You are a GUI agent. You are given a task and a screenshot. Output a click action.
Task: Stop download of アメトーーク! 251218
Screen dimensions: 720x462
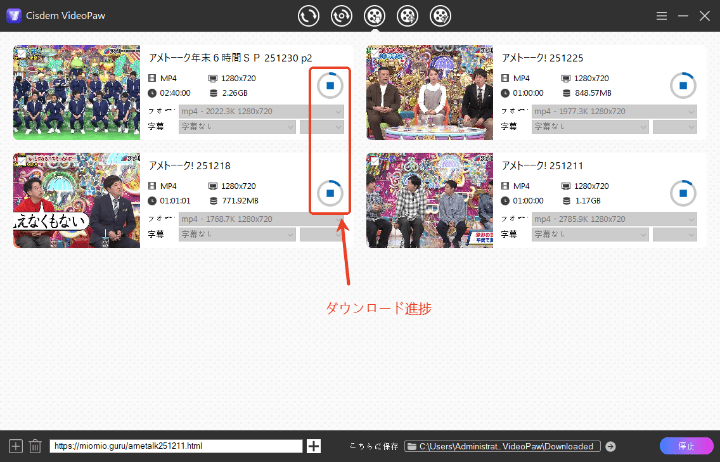(x=330, y=193)
